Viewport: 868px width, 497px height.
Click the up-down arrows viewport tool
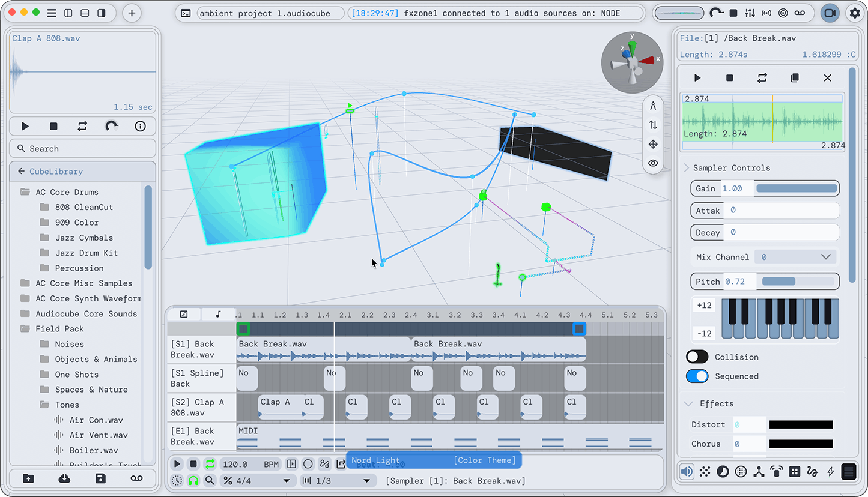click(x=653, y=125)
